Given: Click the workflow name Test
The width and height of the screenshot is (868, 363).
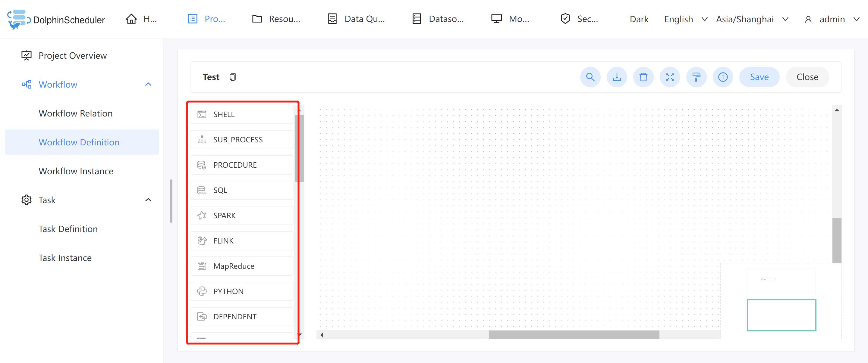Looking at the screenshot, I should coord(211,77).
